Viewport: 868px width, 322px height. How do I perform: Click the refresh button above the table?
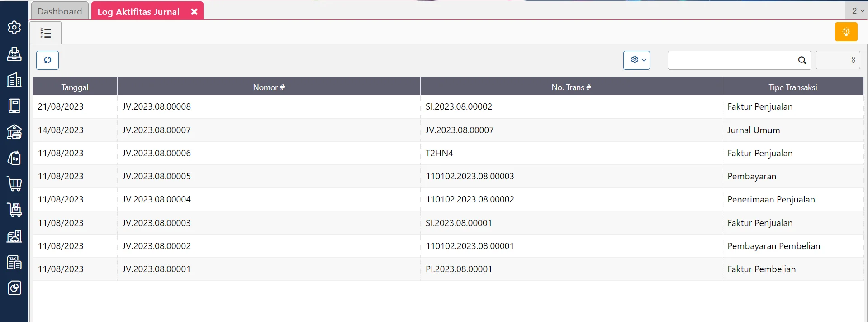click(47, 60)
